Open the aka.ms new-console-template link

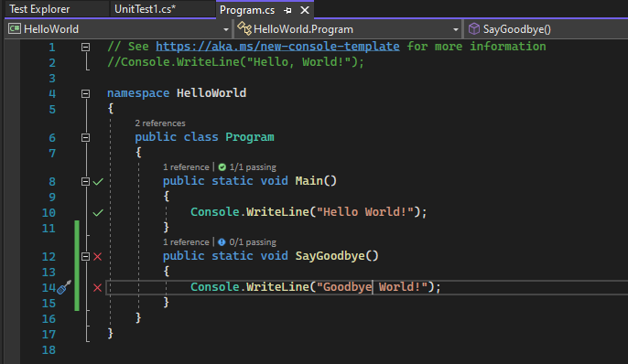click(x=277, y=47)
